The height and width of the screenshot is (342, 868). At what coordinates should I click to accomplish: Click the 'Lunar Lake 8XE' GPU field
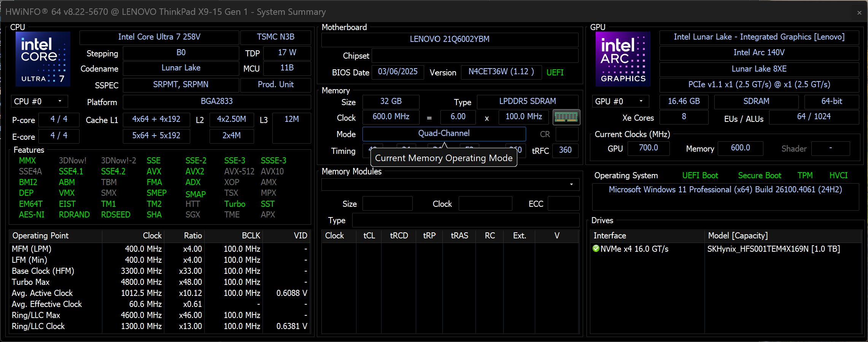tap(759, 69)
